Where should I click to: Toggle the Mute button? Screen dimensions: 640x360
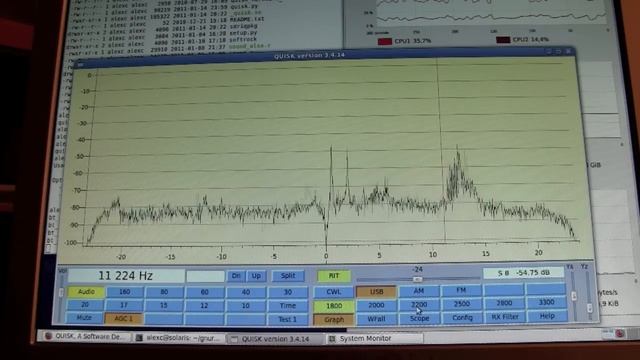tap(84, 318)
